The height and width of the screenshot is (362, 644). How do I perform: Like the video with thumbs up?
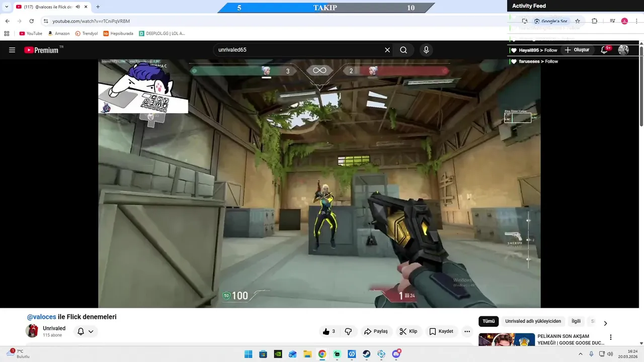point(329,331)
